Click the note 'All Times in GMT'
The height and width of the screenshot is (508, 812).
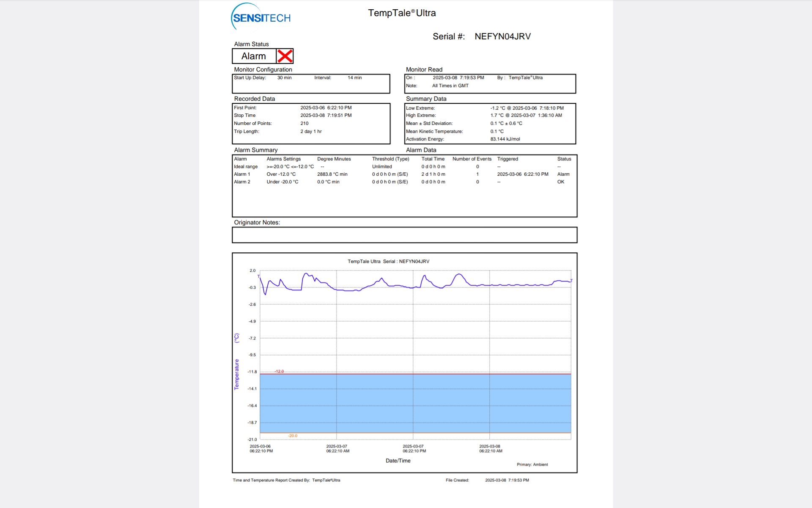(450, 86)
